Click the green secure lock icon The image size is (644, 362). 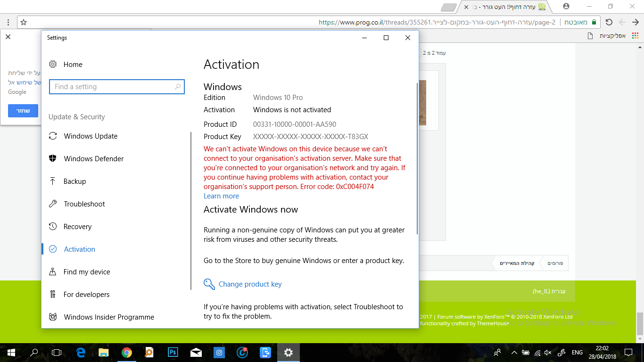(x=594, y=22)
